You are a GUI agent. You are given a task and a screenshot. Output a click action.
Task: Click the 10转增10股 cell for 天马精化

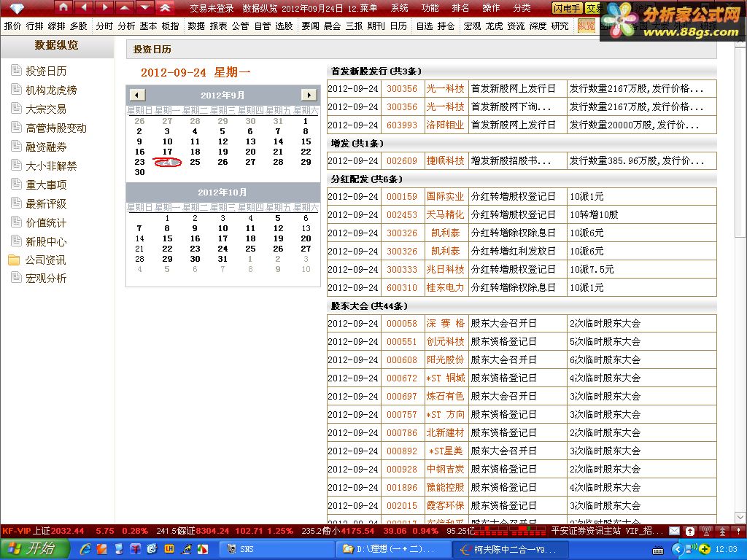[x=641, y=215]
